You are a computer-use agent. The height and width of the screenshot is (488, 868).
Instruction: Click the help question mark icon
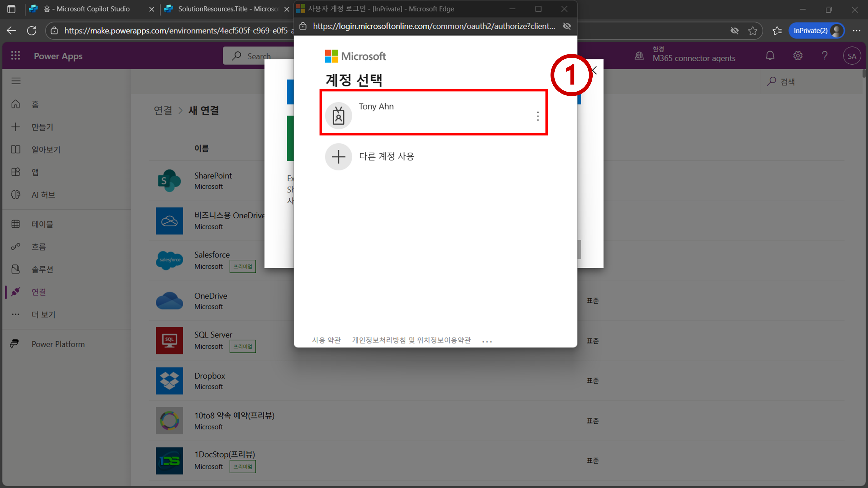pyautogui.click(x=825, y=56)
